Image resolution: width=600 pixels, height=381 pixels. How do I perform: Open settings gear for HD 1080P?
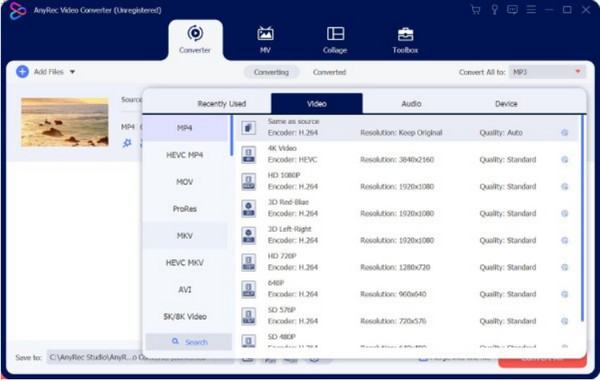pyautogui.click(x=564, y=186)
